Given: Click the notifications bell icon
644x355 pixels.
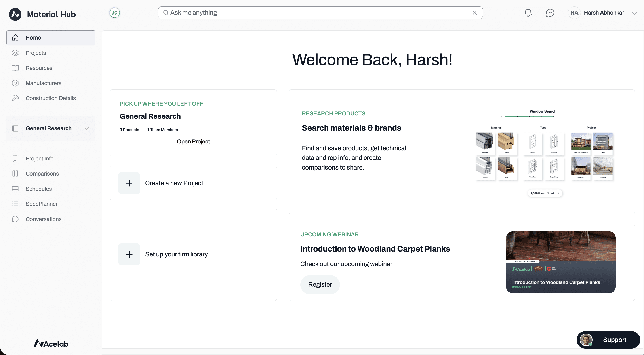Looking at the screenshot, I should coord(528,13).
